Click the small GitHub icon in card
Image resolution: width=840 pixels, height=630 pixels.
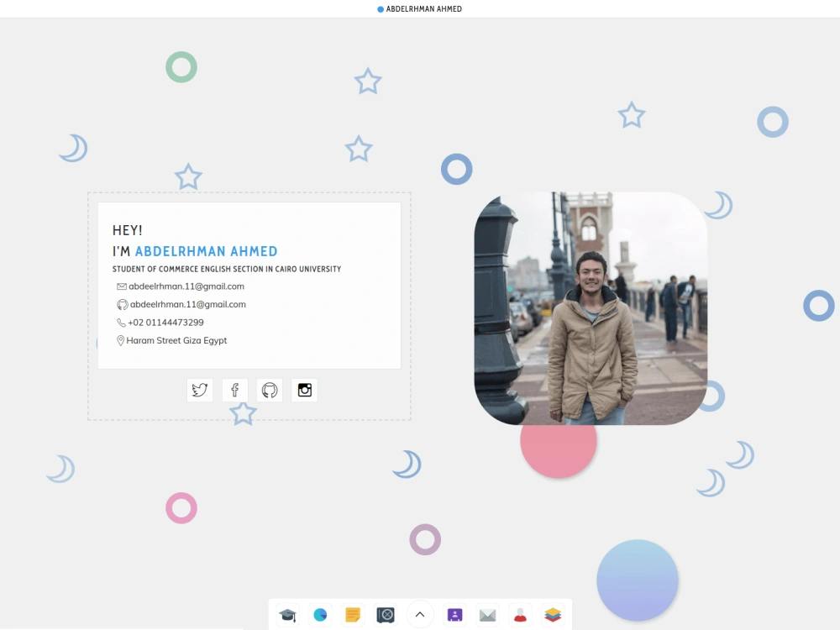point(122,305)
